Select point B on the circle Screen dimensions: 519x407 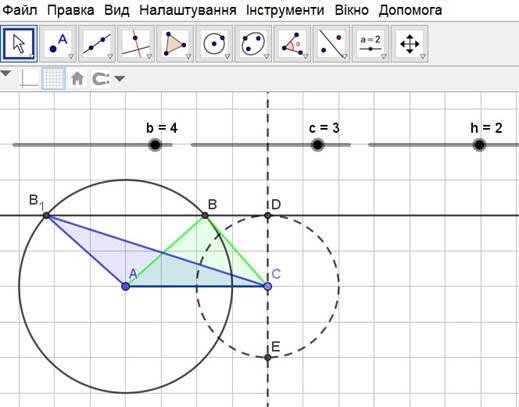(205, 216)
